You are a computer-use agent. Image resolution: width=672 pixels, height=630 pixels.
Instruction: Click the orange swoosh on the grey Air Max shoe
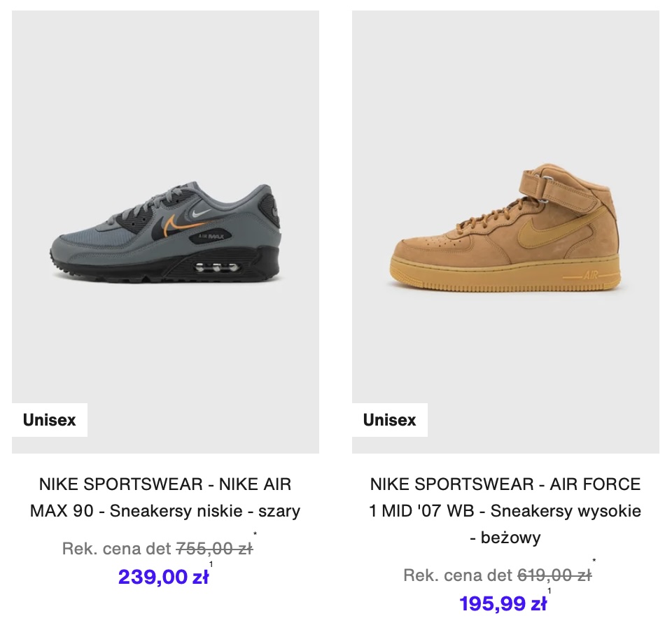pyautogui.click(x=180, y=225)
